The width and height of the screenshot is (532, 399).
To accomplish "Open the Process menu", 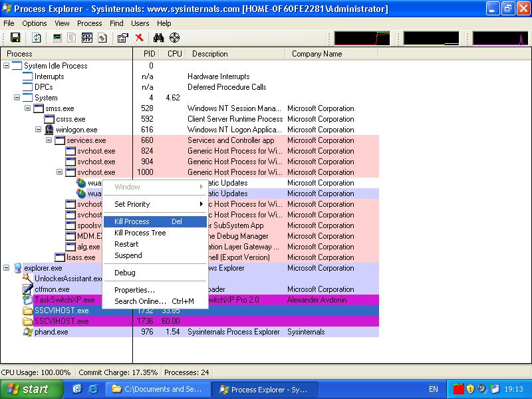I will [90, 23].
